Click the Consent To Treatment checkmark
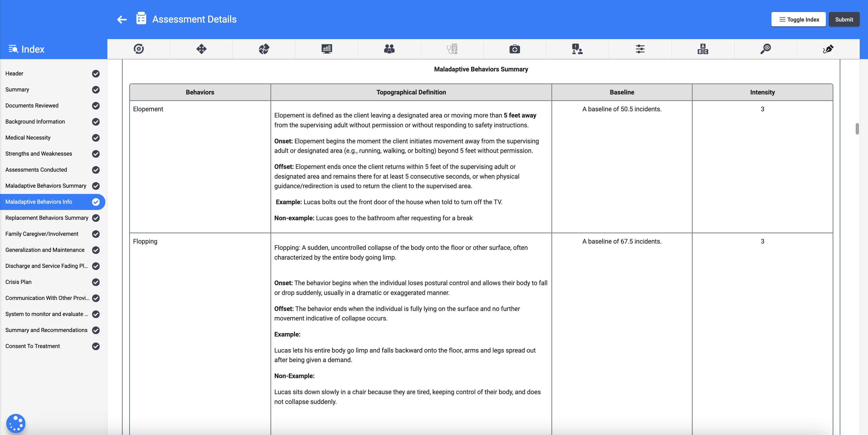The height and width of the screenshot is (435, 868). [x=95, y=347]
